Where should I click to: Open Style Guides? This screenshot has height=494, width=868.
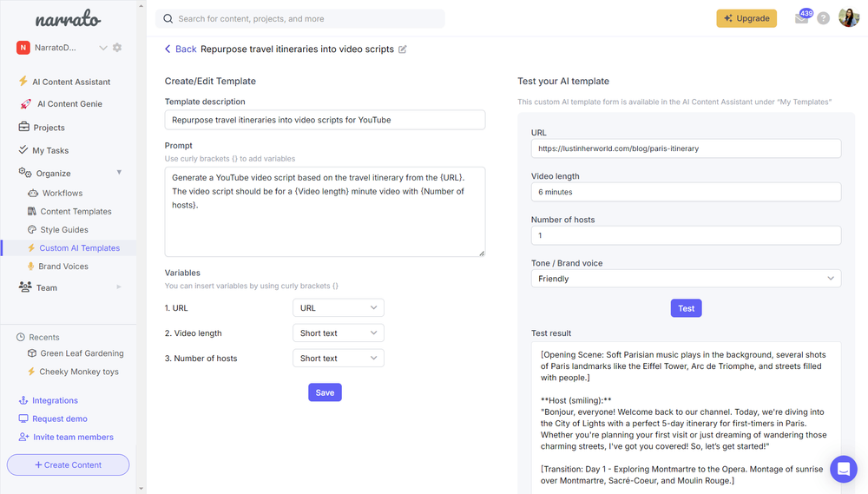[x=64, y=230]
